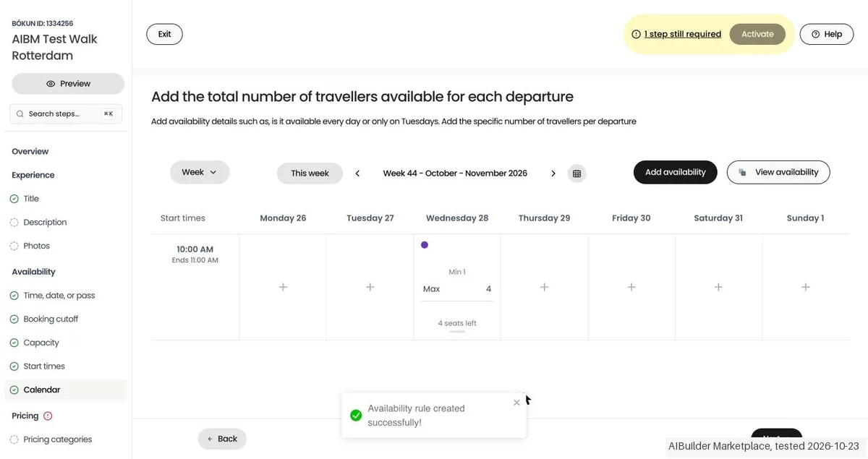Click the Exit button
This screenshot has width=868, height=459.
[164, 34]
